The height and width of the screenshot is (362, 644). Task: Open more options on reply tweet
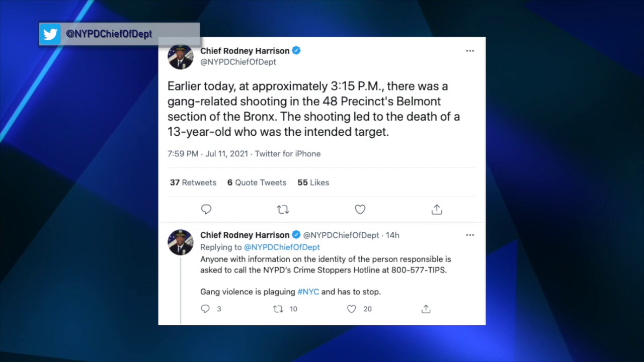[x=470, y=235]
